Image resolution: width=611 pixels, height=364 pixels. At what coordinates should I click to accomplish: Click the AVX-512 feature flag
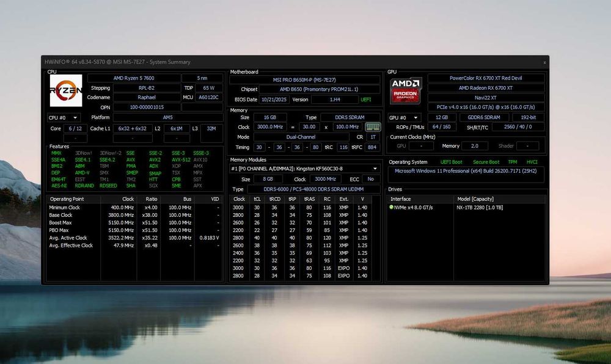tap(181, 159)
